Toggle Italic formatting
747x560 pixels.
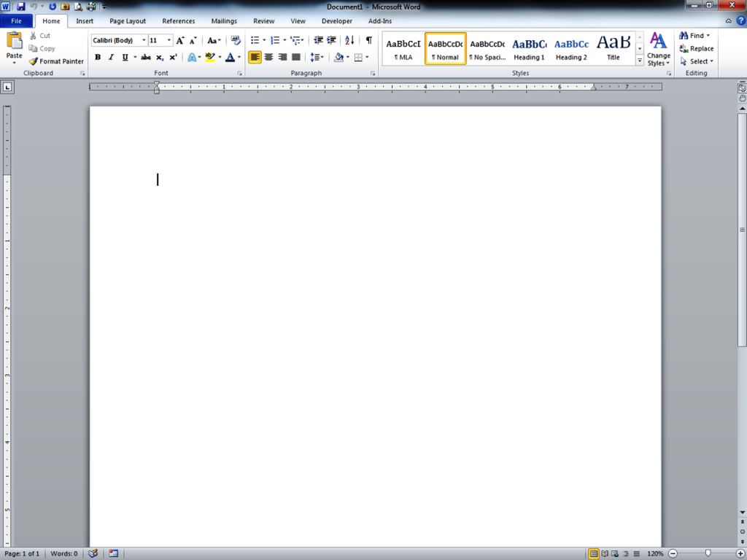point(111,57)
